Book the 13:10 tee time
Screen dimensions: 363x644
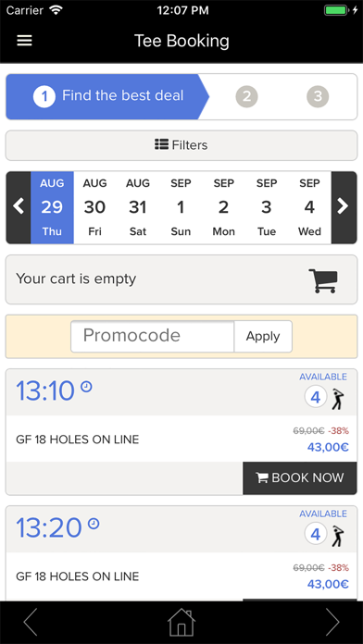click(300, 478)
